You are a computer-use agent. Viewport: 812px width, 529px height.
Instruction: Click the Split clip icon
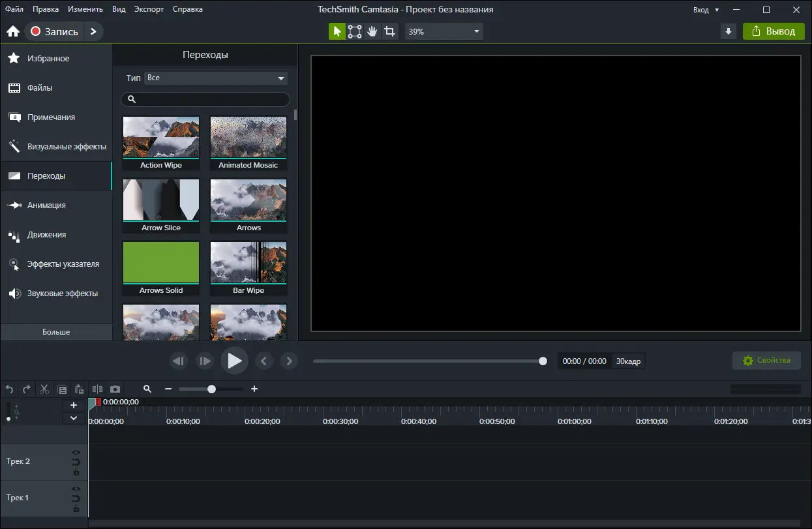pos(97,389)
